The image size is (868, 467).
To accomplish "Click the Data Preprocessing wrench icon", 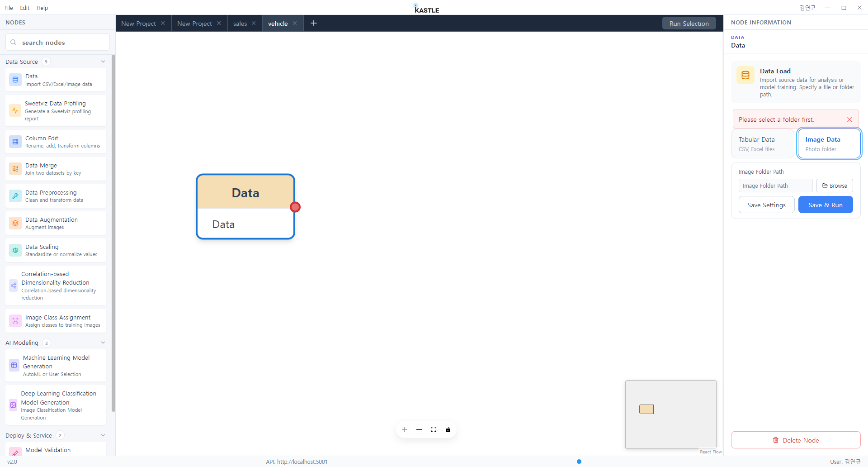I will (x=15, y=196).
